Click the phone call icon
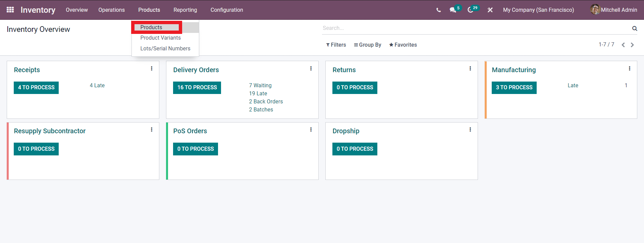 [438, 10]
